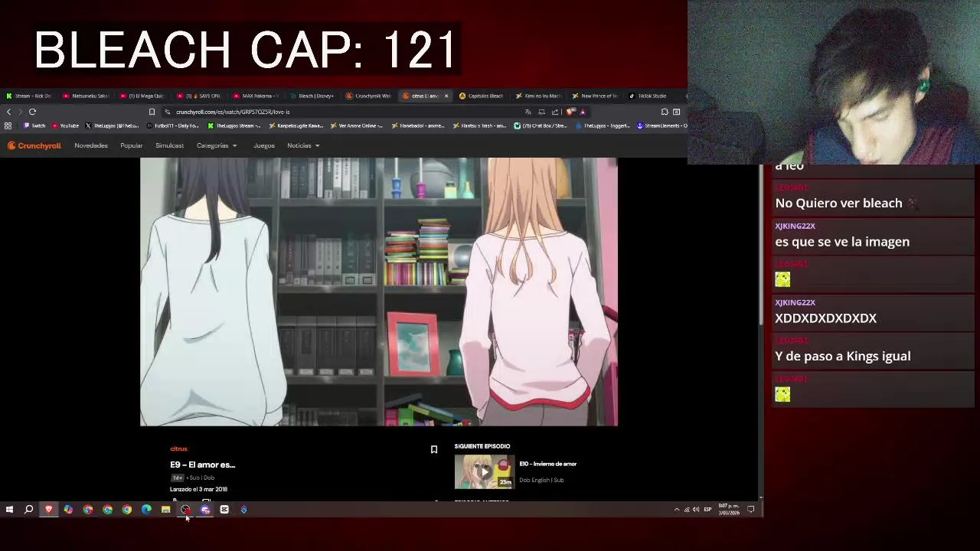Switch to the Stream - Kick tab
The width and height of the screenshot is (980, 551).
[x=28, y=96]
